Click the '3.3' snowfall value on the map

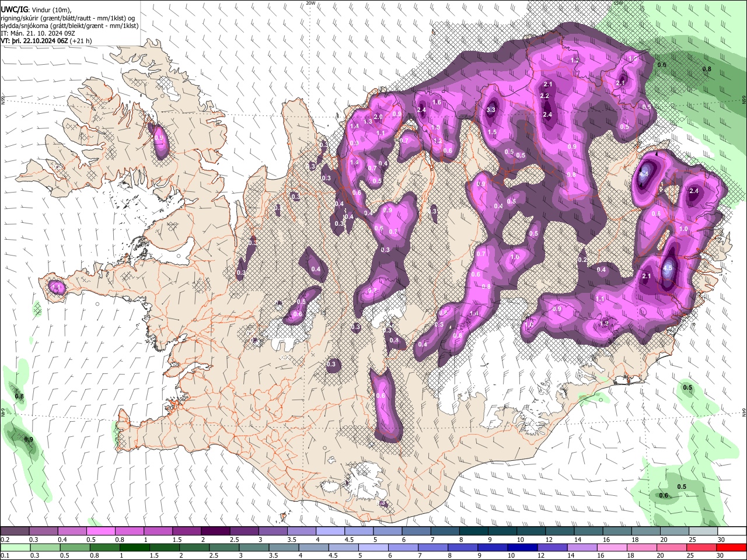[x=491, y=110]
